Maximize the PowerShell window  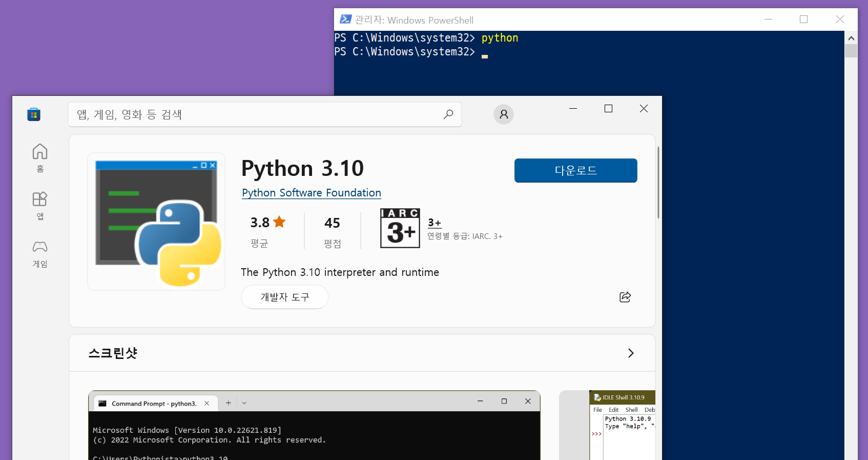(803, 19)
